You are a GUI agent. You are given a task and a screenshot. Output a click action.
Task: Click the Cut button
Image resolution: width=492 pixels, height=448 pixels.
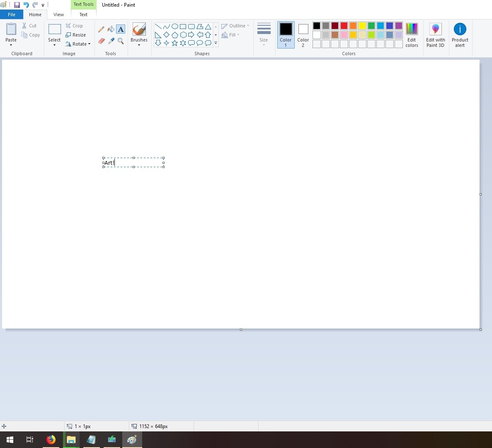click(x=29, y=26)
